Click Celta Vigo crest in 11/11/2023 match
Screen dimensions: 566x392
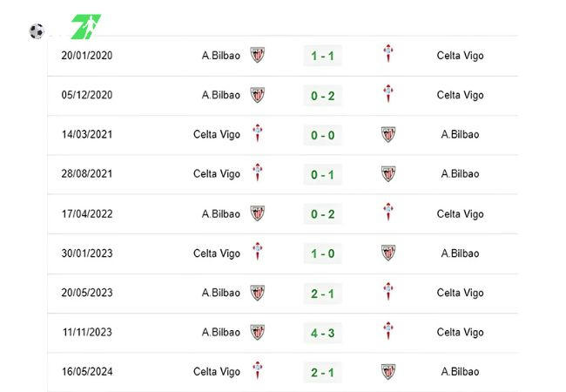[388, 331]
